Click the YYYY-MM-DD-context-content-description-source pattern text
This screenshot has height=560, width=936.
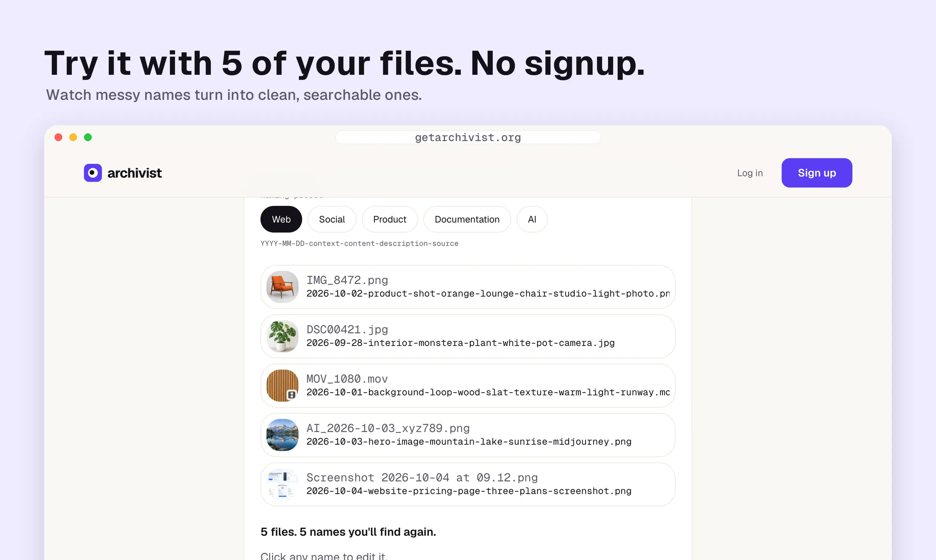tap(359, 244)
